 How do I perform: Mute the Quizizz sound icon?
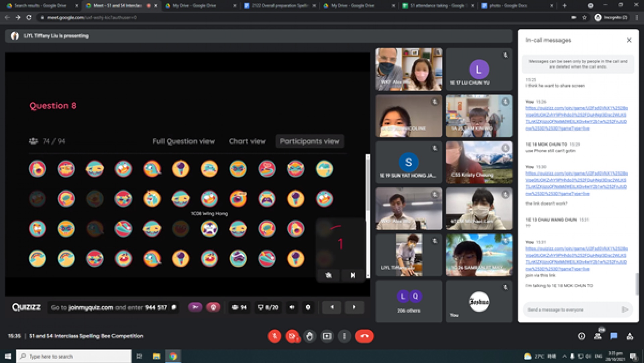[292, 307]
